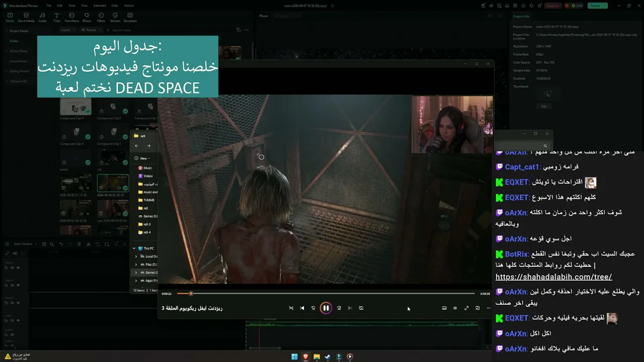Open the shahadalabih.com/tree link in chat
The width and height of the screenshot is (644, 362).
(553, 277)
